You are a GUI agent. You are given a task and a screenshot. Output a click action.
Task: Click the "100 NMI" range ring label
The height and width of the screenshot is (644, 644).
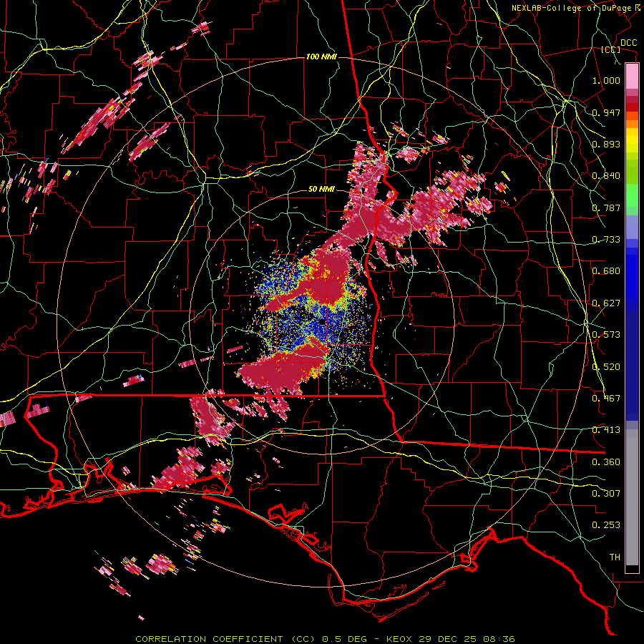[321, 57]
